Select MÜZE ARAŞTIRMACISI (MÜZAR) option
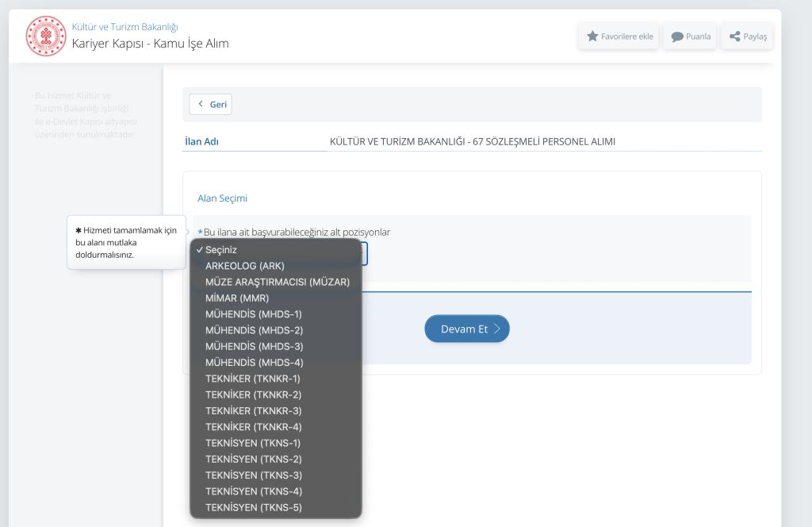The image size is (812, 527). point(276,282)
